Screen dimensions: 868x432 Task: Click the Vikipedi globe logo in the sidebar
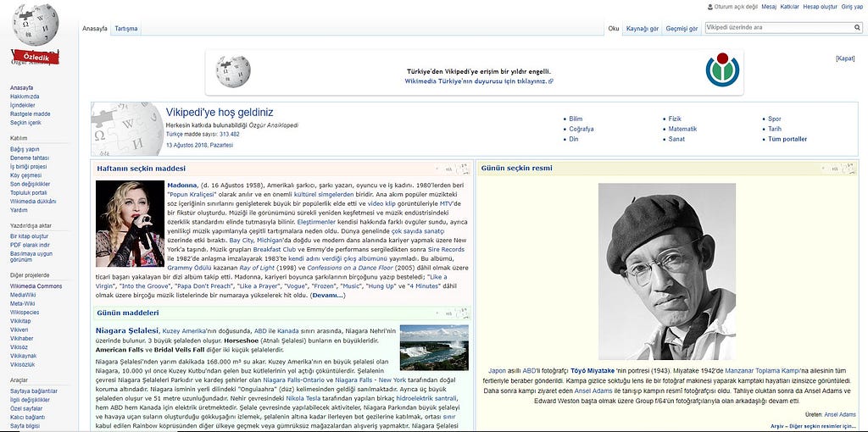36,25
